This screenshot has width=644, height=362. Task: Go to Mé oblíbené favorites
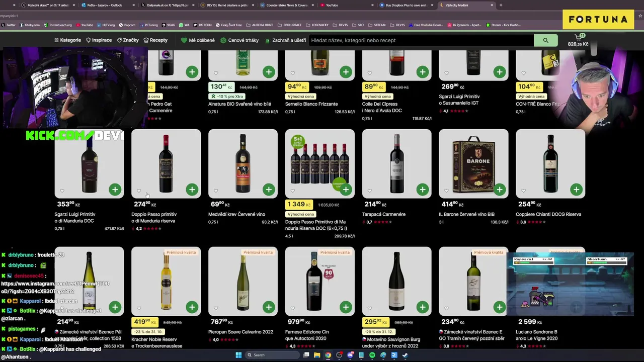coord(198,40)
